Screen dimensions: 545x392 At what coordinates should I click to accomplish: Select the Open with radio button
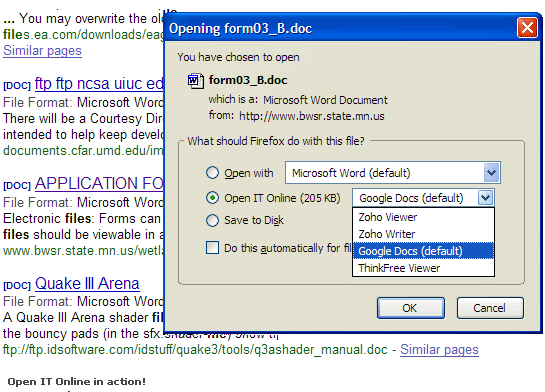(212, 172)
